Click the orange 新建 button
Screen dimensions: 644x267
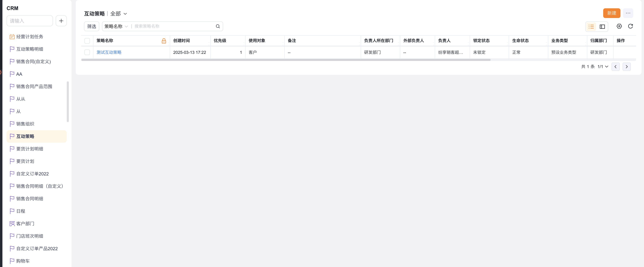611,13
